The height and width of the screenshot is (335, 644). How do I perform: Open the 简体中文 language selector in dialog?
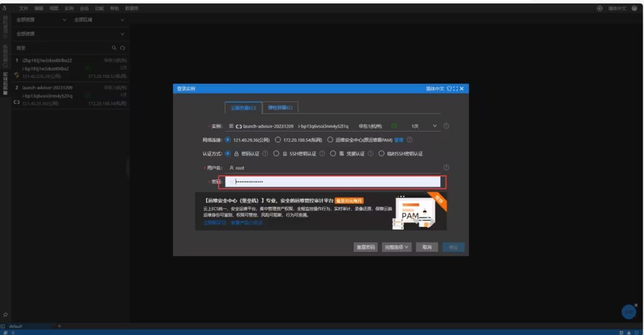pyautogui.click(x=435, y=89)
